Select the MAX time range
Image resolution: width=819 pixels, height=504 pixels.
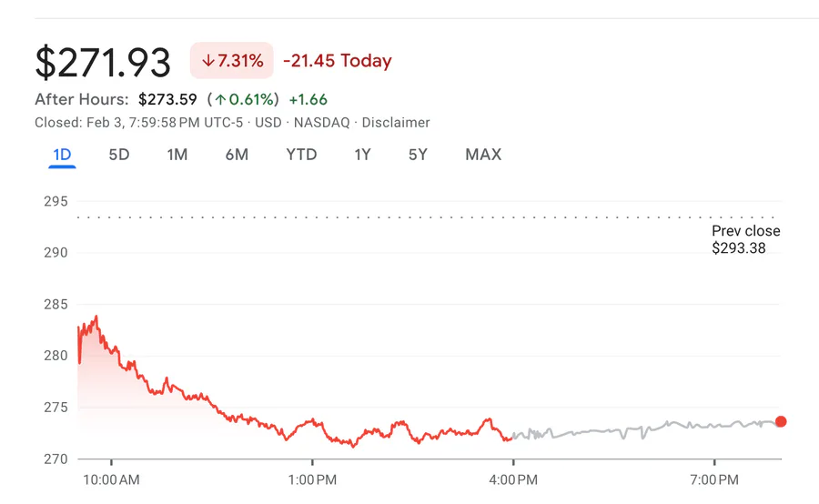[483, 155]
